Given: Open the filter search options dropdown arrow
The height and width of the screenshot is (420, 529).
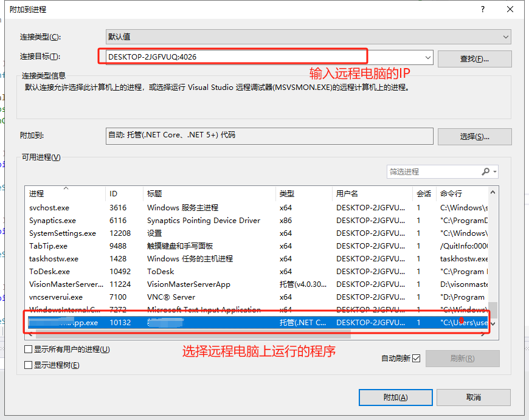Looking at the screenshot, I should pos(495,172).
